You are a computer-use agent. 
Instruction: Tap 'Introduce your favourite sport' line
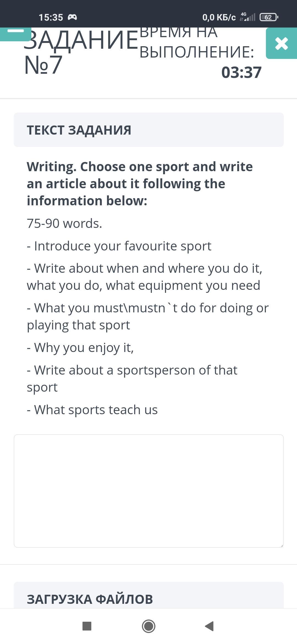[x=119, y=246]
